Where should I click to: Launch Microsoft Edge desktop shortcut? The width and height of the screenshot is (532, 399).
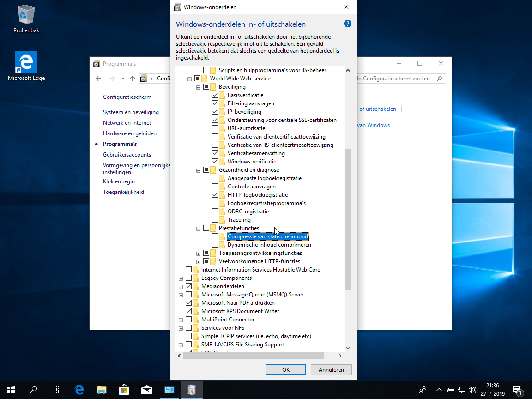point(26,66)
